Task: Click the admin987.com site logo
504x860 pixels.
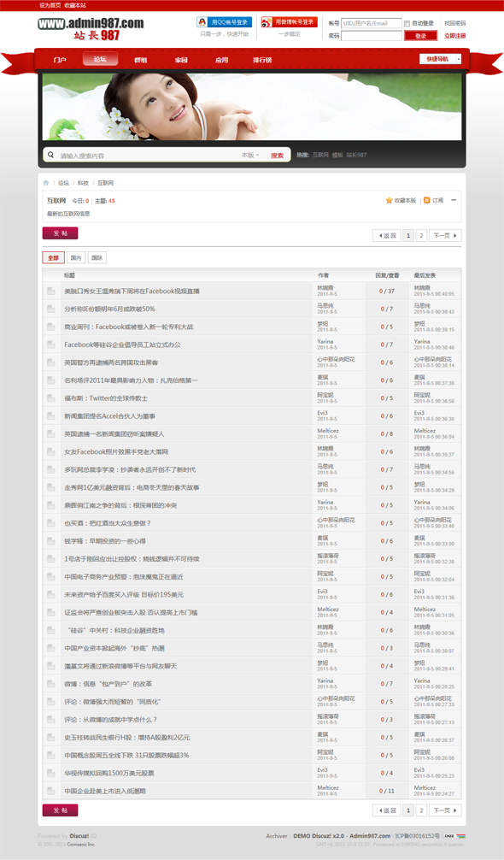Action: [91, 28]
